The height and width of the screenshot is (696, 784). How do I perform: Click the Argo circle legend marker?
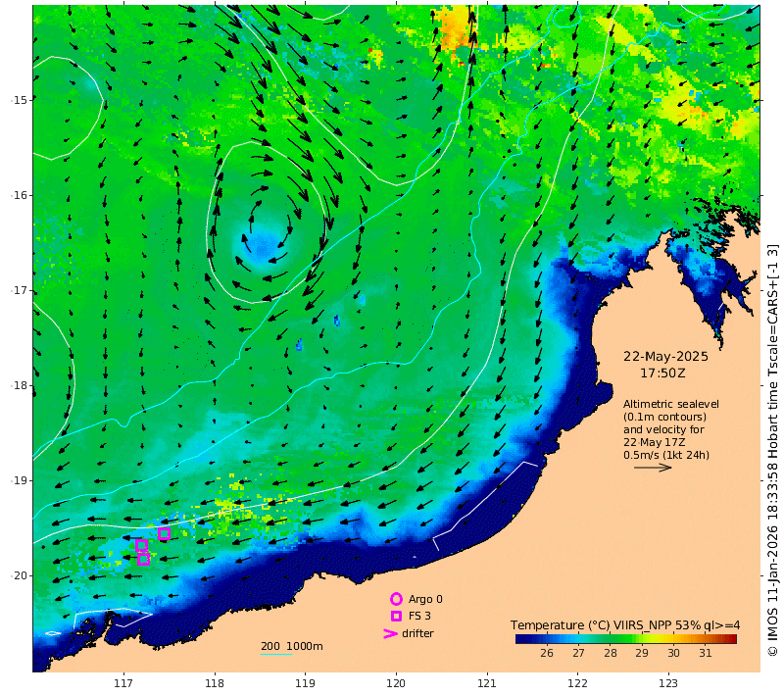396,599
